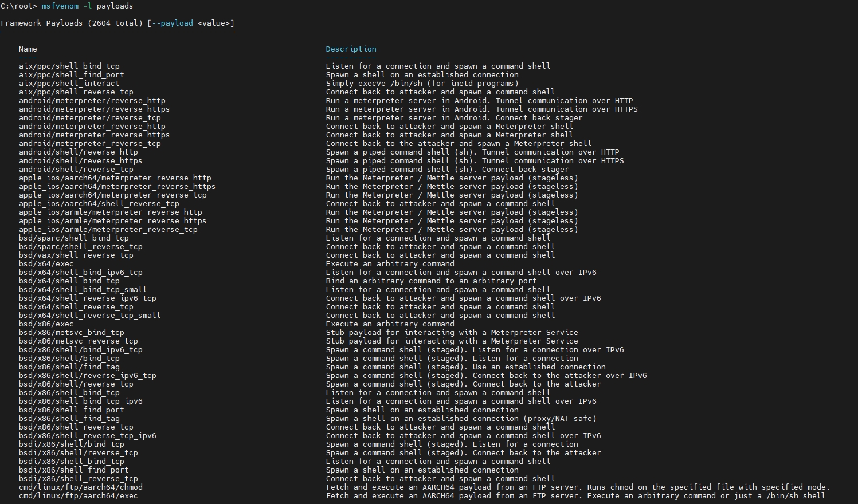Select bsd/x86/metsvc_bind_tcp payload
The height and width of the screenshot is (504, 858).
coord(72,333)
